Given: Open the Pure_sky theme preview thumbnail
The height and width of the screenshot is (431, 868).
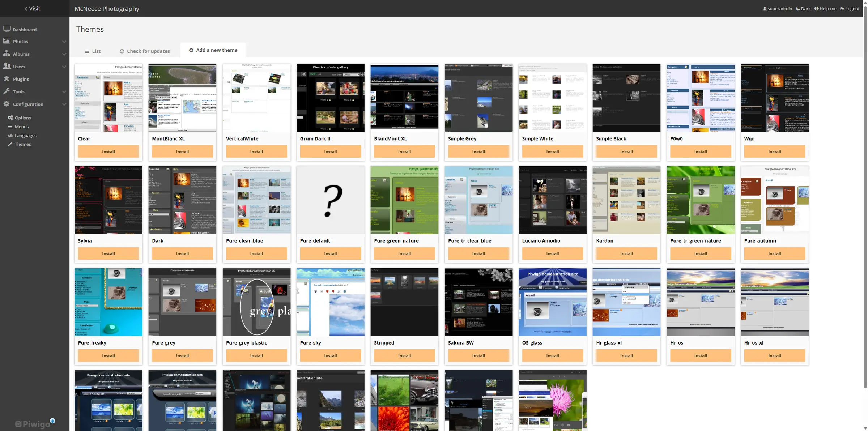Looking at the screenshot, I should click(x=330, y=302).
